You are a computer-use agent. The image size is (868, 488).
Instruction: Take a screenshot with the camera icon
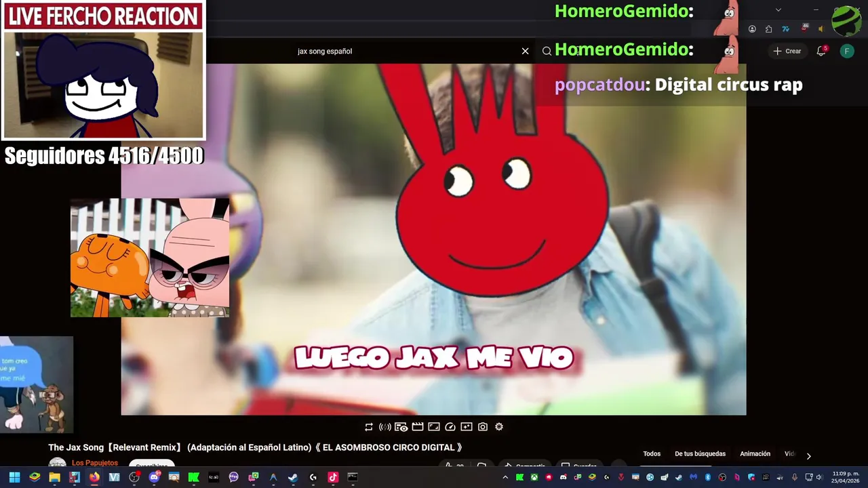[x=483, y=427]
